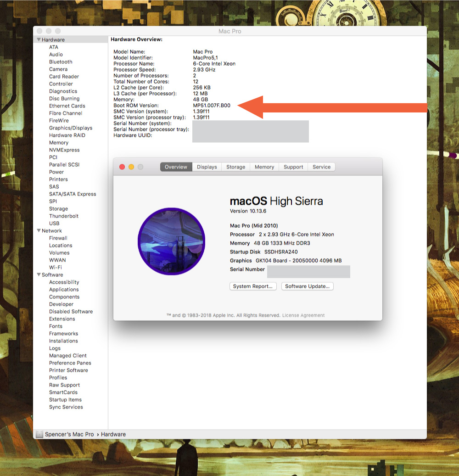Select Ethernet Cards in the sidebar
Screen dimensions: 459x476
67,106
